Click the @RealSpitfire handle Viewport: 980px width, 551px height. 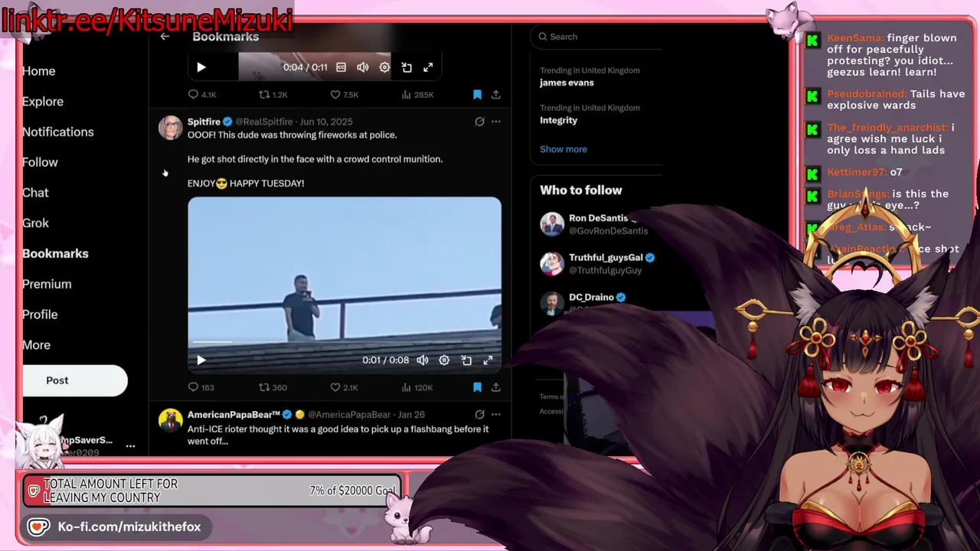click(x=264, y=122)
